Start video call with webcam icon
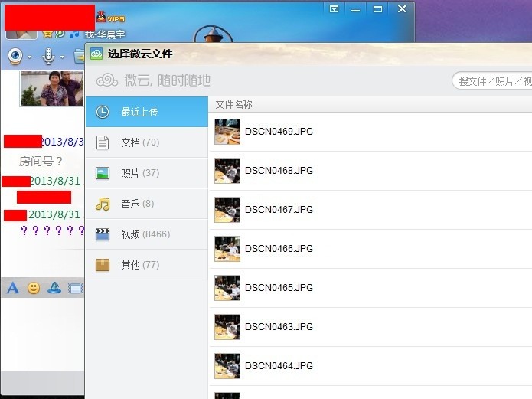 pos(15,57)
